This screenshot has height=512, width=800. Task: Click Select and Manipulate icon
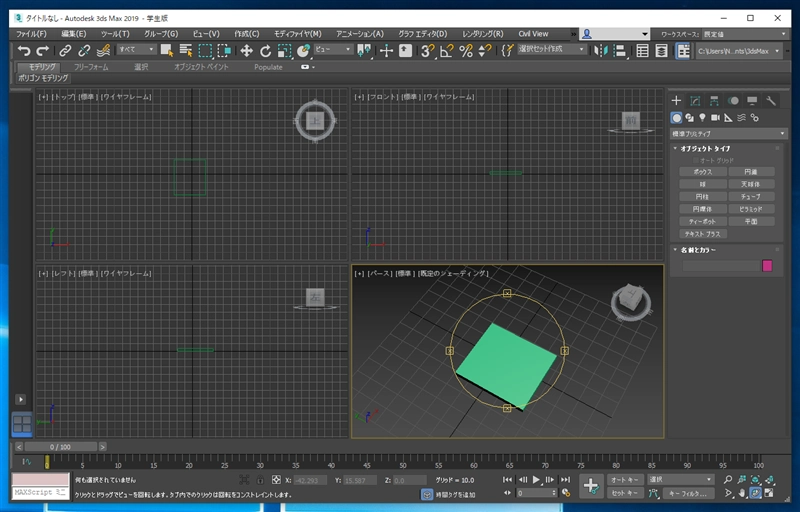point(386,50)
